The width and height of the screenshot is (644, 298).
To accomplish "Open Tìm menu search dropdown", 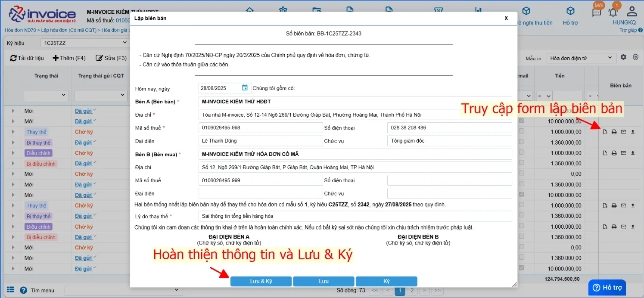I will click(123, 290).
